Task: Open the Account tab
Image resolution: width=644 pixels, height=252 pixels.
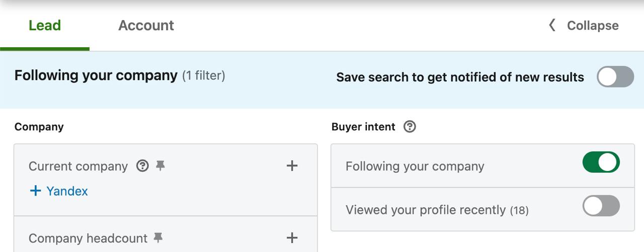Action: (x=146, y=26)
